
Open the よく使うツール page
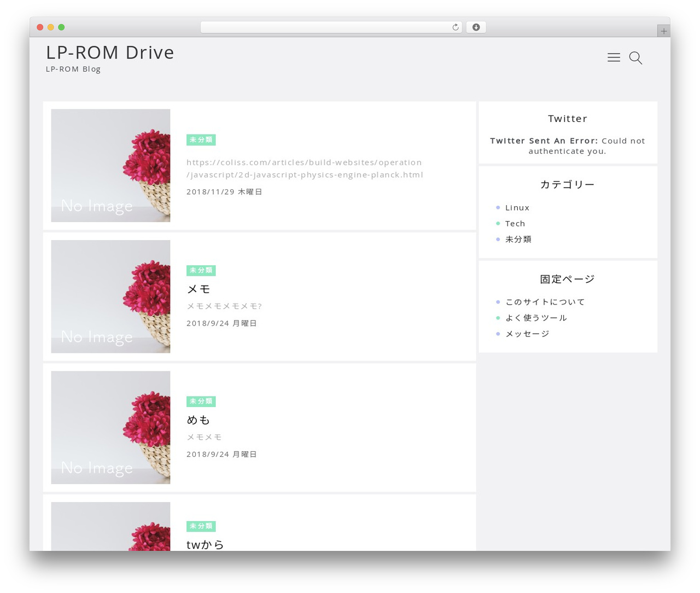(536, 318)
